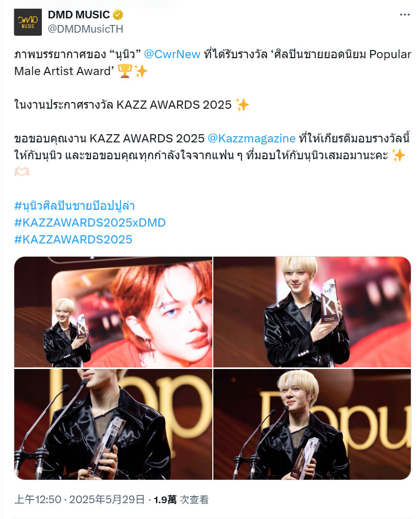
Task: Open bottom-left photo at microphones
Action: click(x=113, y=424)
